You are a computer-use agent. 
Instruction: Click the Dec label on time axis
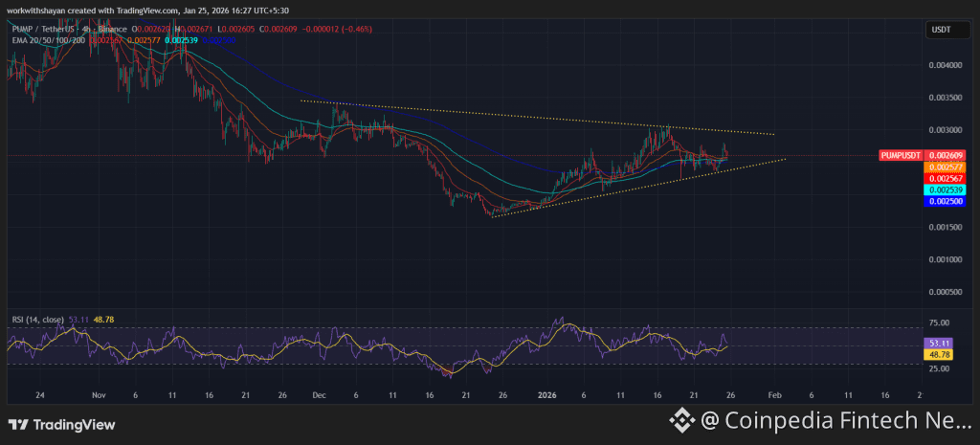(x=319, y=394)
